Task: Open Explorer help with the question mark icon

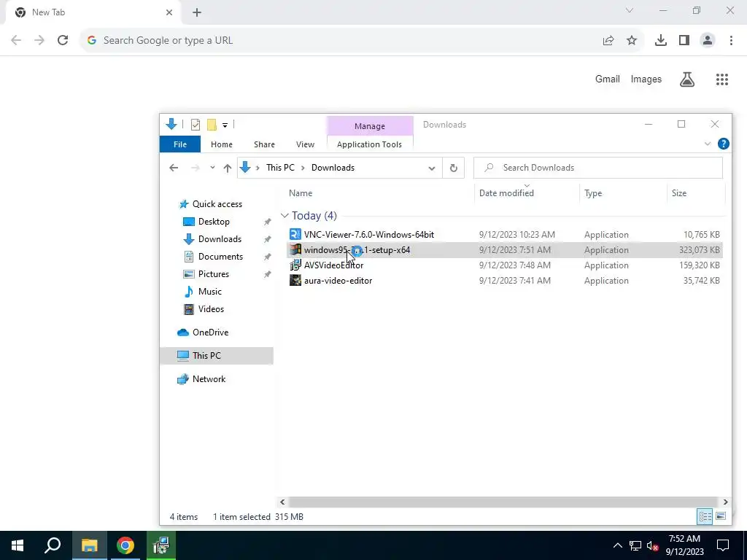Action: click(723, 144)
